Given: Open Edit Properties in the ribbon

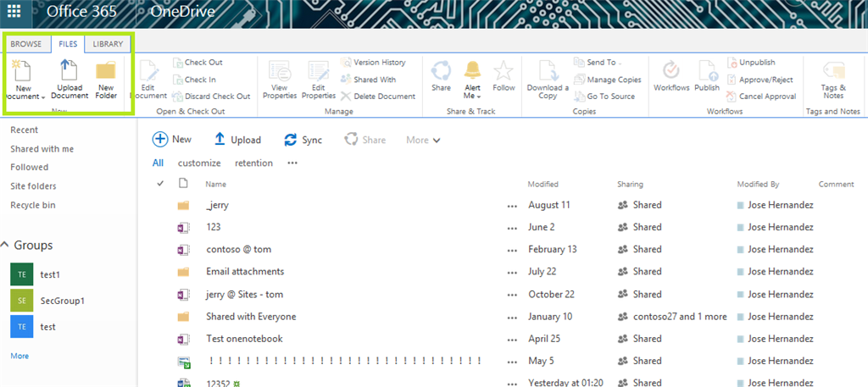Looking at the screenshot, I should [x=319, y=80].
